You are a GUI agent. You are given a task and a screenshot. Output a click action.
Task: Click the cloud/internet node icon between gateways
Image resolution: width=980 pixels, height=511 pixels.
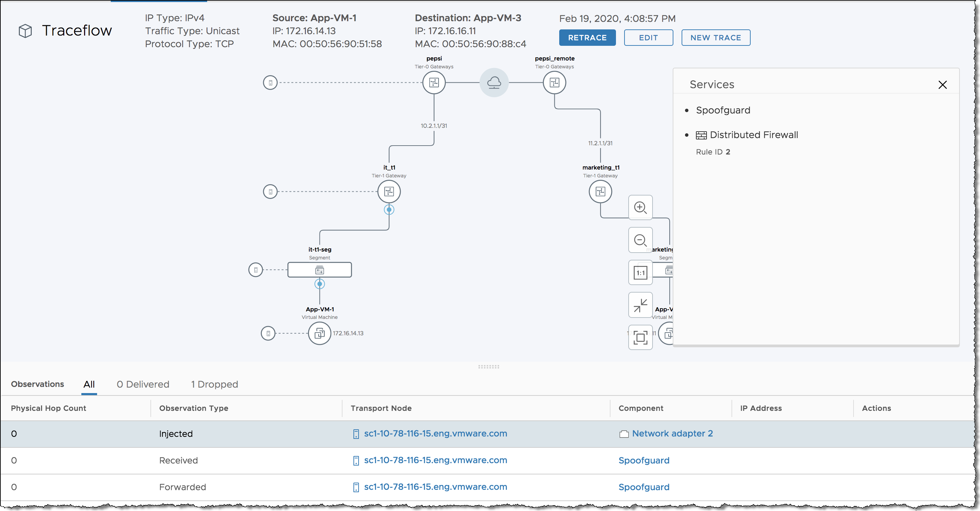tap(494, 82)
